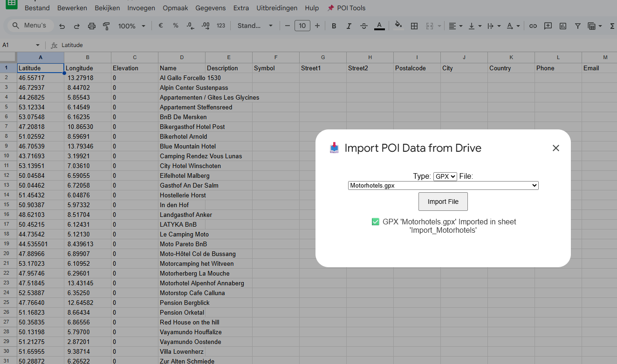Open the table views icon
617x364 pixels.
592,26
